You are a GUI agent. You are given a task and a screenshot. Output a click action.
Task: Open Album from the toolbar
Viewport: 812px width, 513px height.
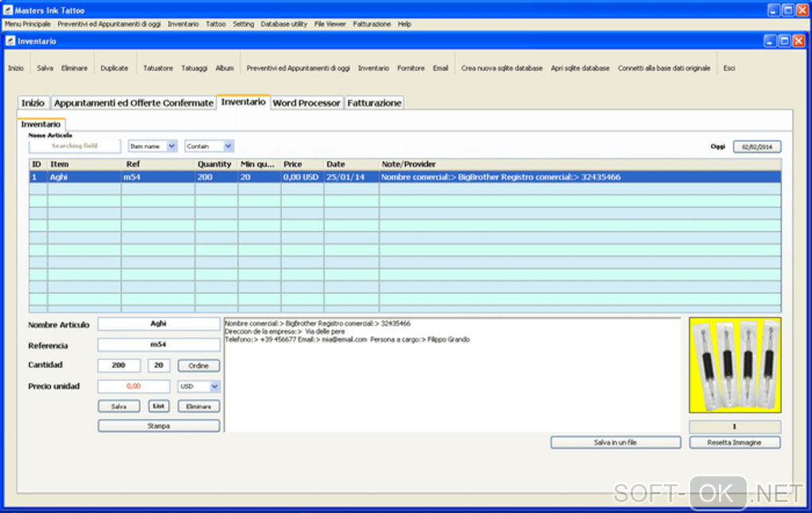point(224,69)
